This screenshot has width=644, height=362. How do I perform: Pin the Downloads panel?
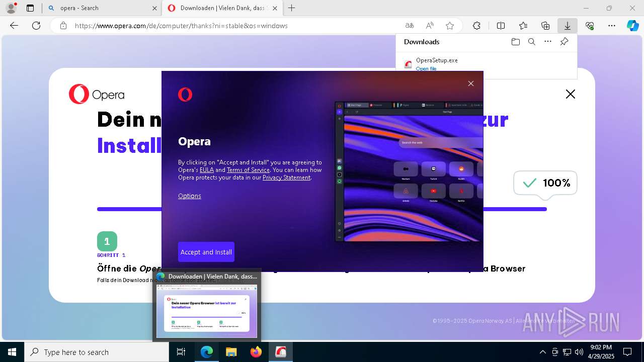565,42
